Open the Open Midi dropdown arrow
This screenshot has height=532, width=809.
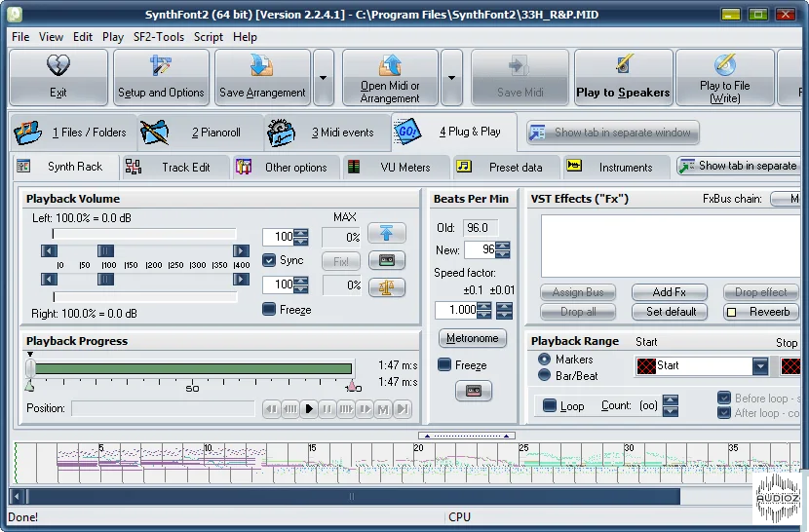(451, 77)
